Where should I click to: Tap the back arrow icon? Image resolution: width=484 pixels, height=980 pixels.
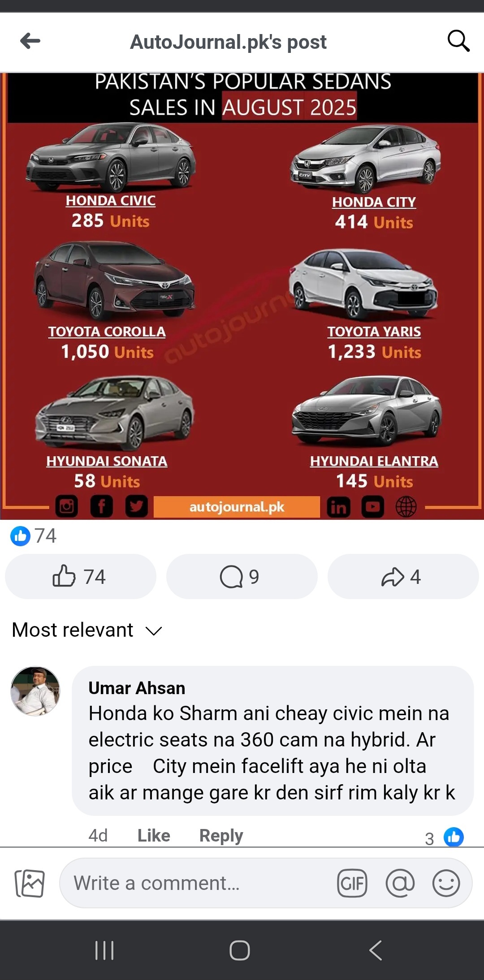(x=30, y=41)
